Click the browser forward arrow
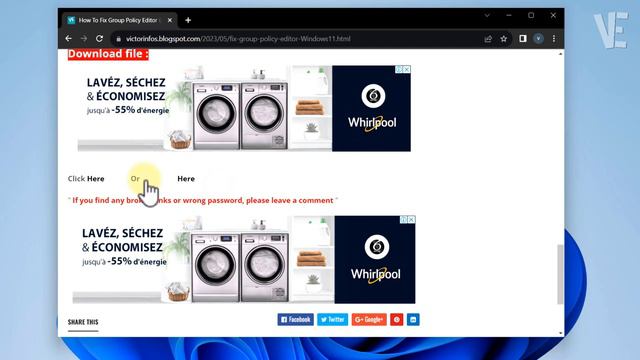Screen dimensions: 640x360 (84, 38)
